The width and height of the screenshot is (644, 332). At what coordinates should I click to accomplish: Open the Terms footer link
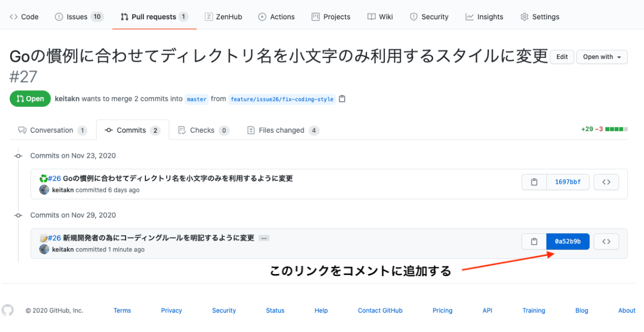pyautogui.click(x=122, y=311)
